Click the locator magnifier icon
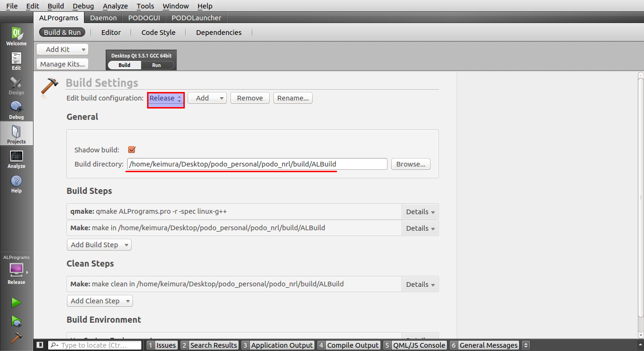644x351 pixels. [x=54, y=345]
